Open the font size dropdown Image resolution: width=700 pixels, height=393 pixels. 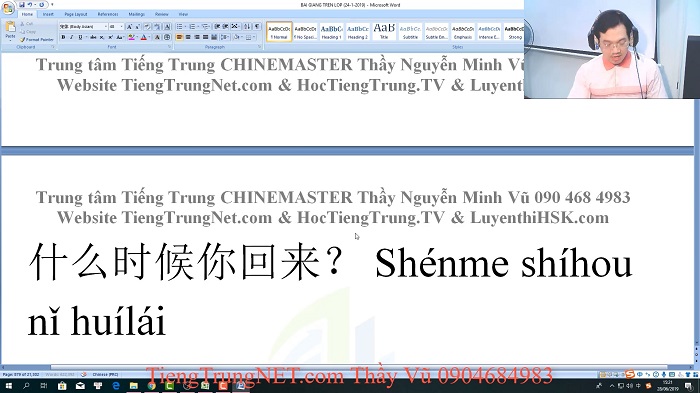point(121,27)
